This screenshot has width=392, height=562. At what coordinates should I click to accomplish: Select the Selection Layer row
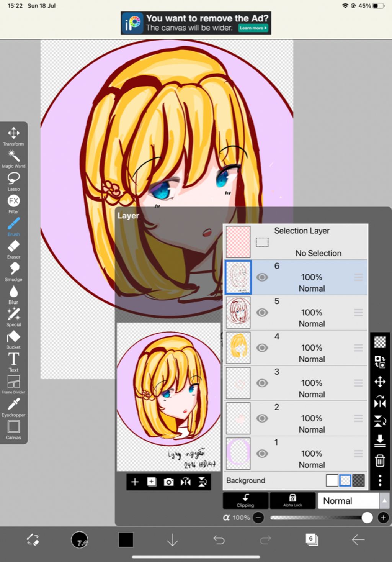(296, 242)
